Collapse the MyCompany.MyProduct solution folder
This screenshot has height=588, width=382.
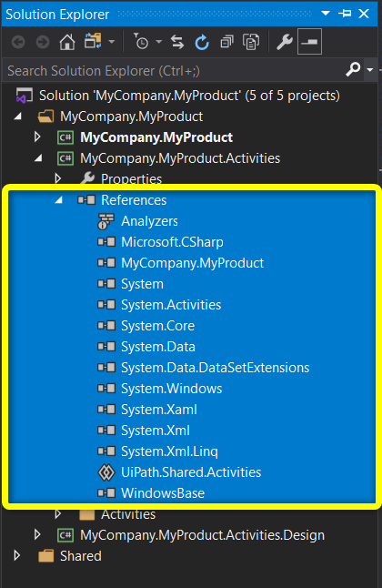[17, 117]
